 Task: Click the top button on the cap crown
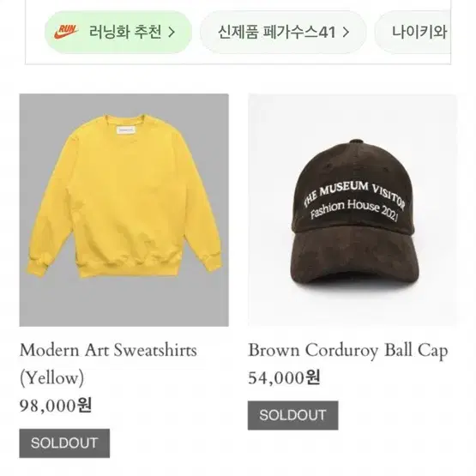click(357, 142)
